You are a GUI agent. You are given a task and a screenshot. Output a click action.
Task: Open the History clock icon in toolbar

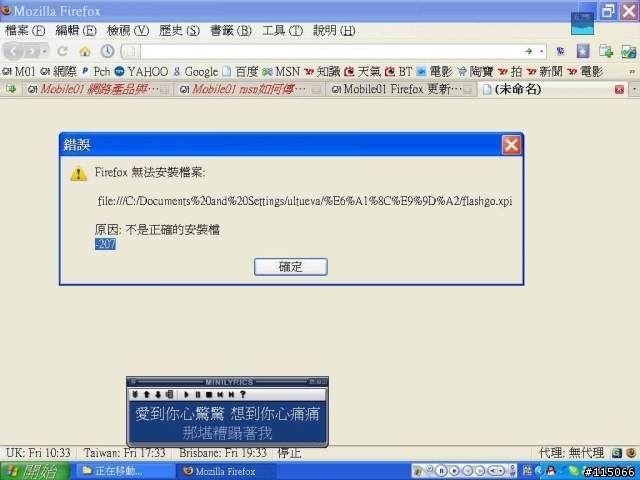click(x=107, y=51)
